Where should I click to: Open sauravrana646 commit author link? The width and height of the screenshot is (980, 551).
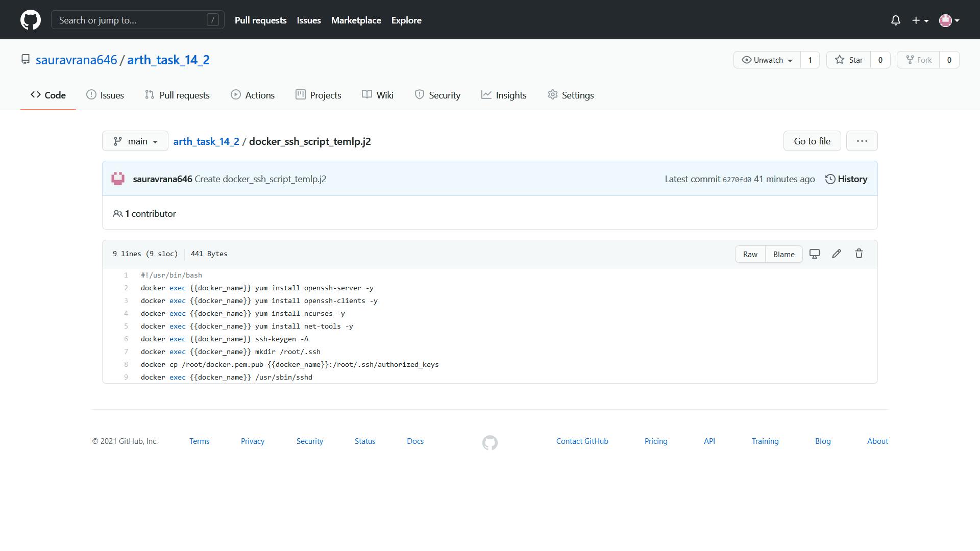pyautogui.click(x=162, y=179)
